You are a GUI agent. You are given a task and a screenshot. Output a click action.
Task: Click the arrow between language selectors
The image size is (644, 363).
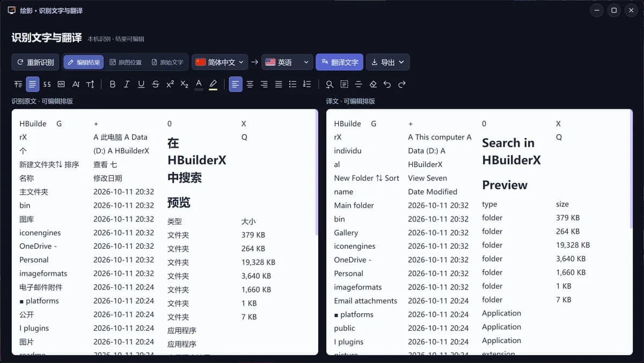pyautogui.click(x=254, y=62)
